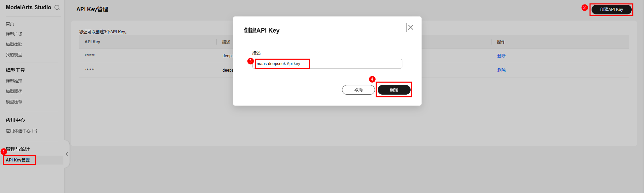The image size is (644, 193).
Task: Delete the first API Key row
Action: [x=501, y=56]
